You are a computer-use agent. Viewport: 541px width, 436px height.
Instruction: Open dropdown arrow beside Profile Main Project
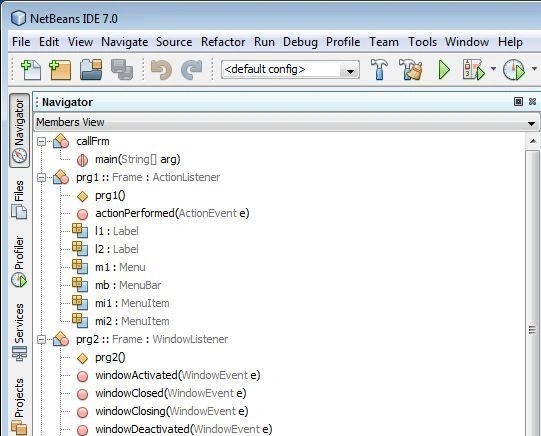point(534,69)
